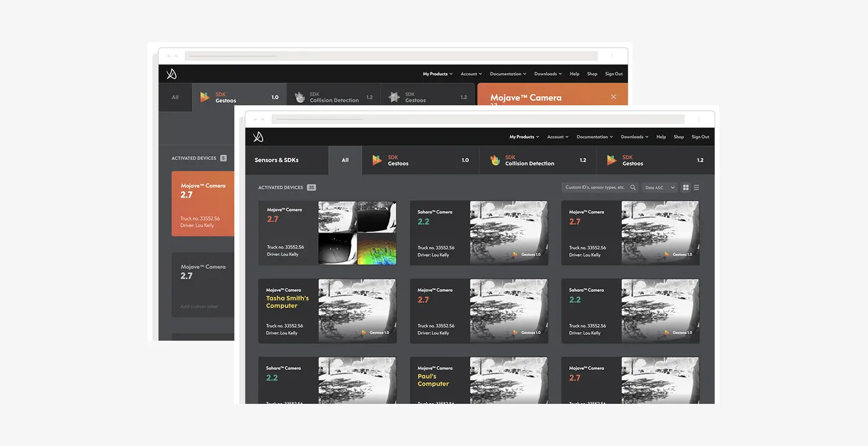Switch to list view layout

[696, 188]
